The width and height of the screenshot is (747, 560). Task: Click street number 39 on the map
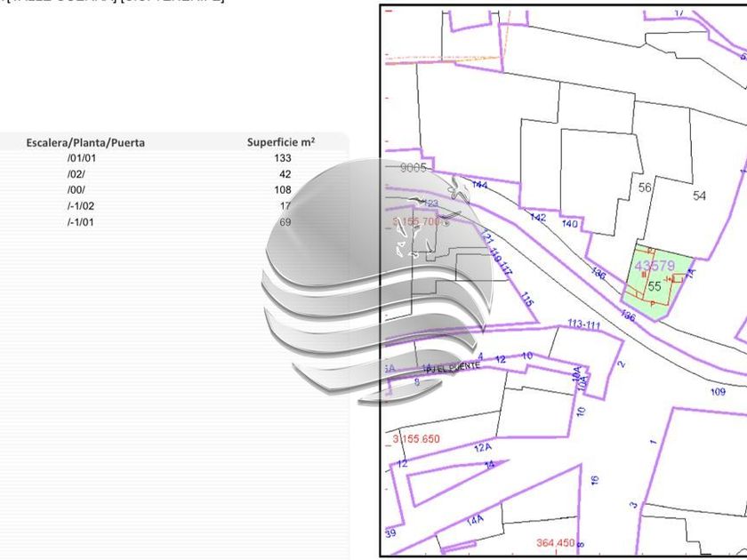tap(390, 532)
